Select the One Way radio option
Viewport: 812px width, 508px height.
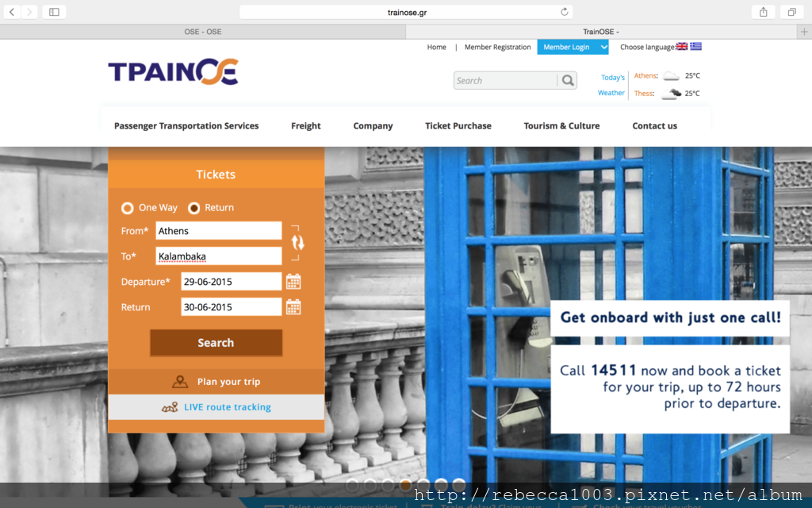pyautogui.click(x=128, y=208)
